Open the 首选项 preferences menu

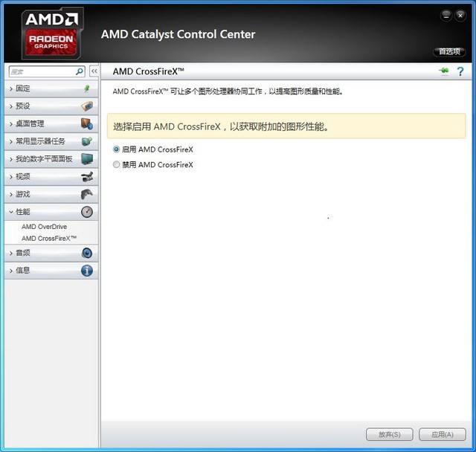(449, 51)
